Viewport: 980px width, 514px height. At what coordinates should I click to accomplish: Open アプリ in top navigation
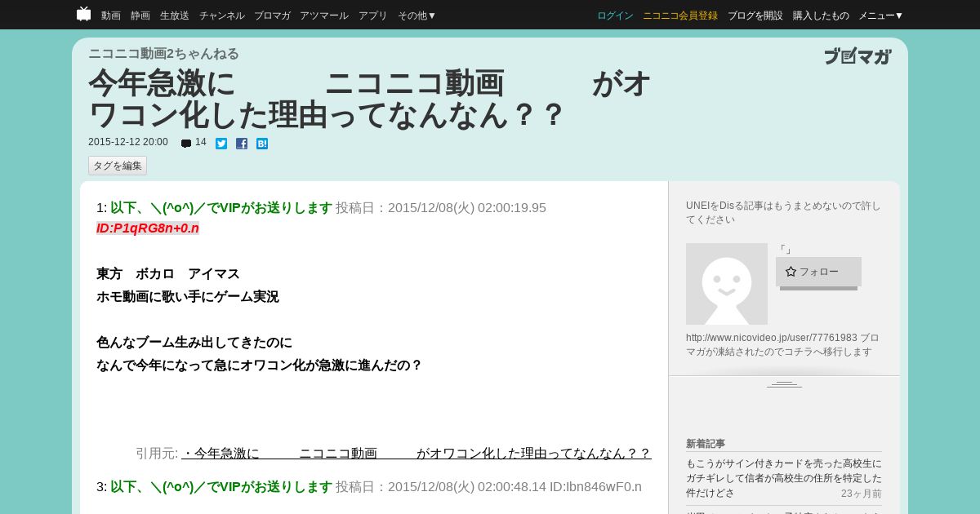[373, 16]
